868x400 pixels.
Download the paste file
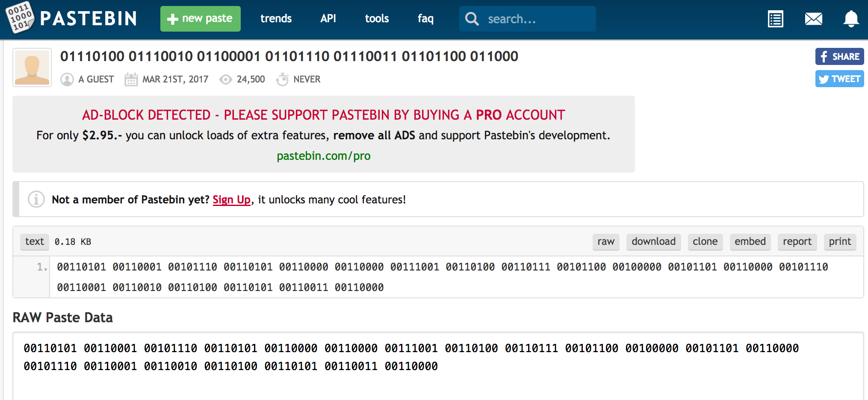click(654, 242)
